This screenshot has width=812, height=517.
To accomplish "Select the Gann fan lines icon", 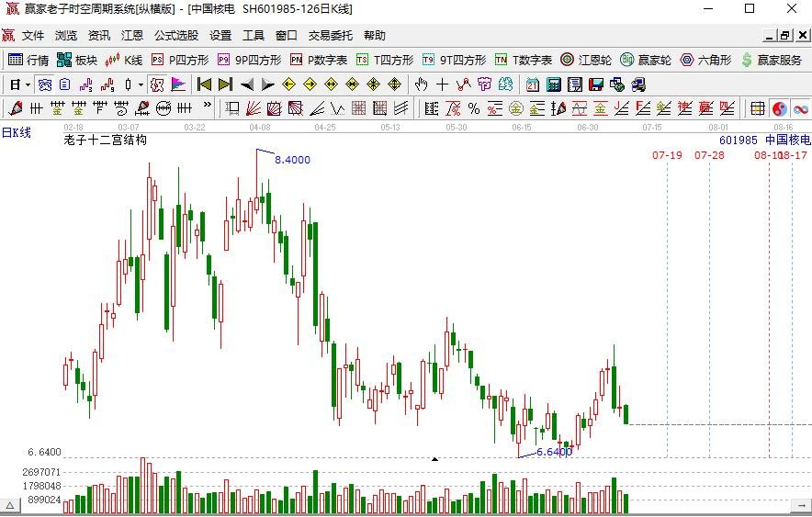I will [254, 108].
